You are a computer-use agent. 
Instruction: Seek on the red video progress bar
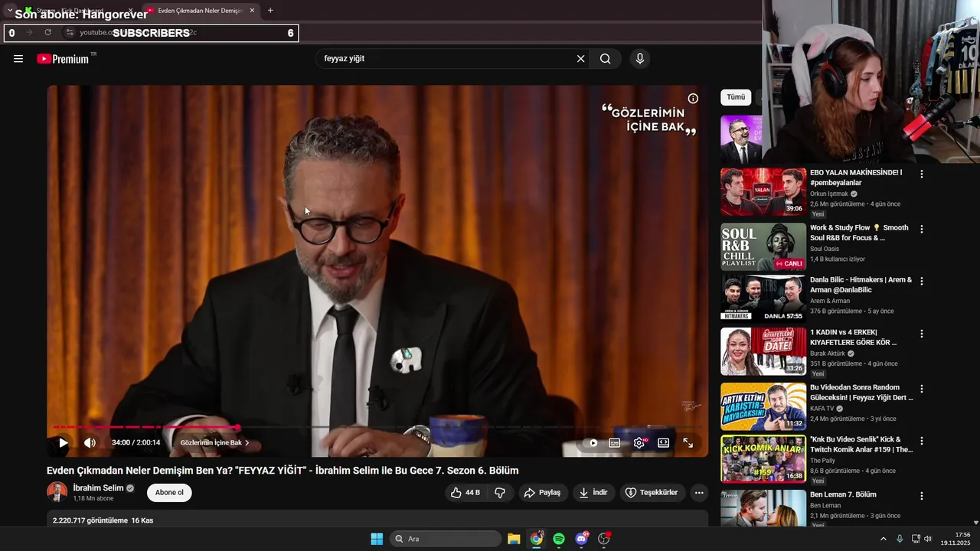click(145, 427)
